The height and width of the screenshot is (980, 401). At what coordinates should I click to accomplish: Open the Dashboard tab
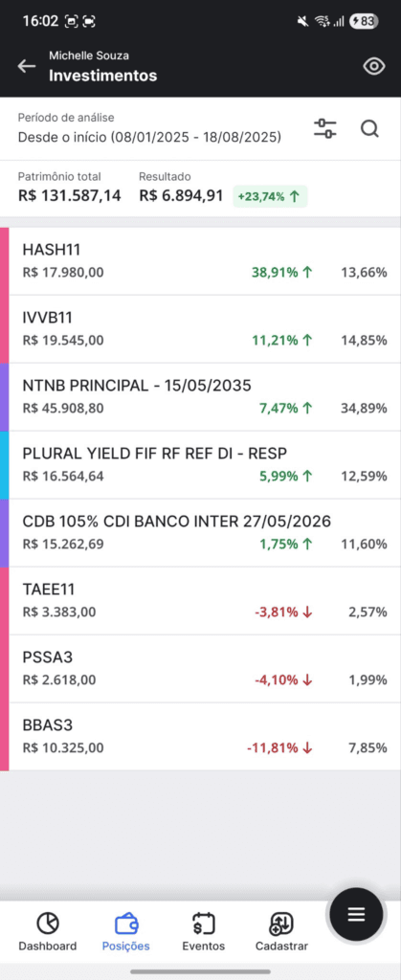(48, 932)
